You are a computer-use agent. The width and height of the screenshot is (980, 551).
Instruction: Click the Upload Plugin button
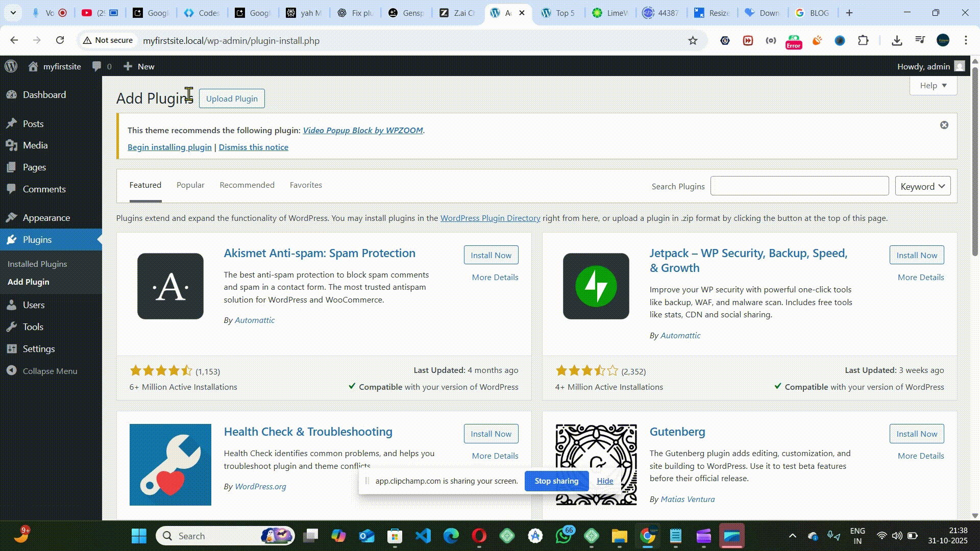[x=232, y=98]
